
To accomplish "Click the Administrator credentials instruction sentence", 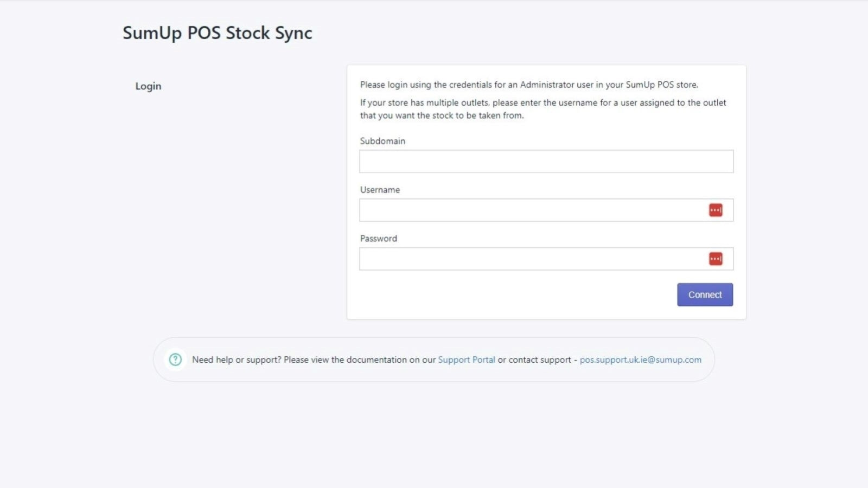I will tap(529, 85).
